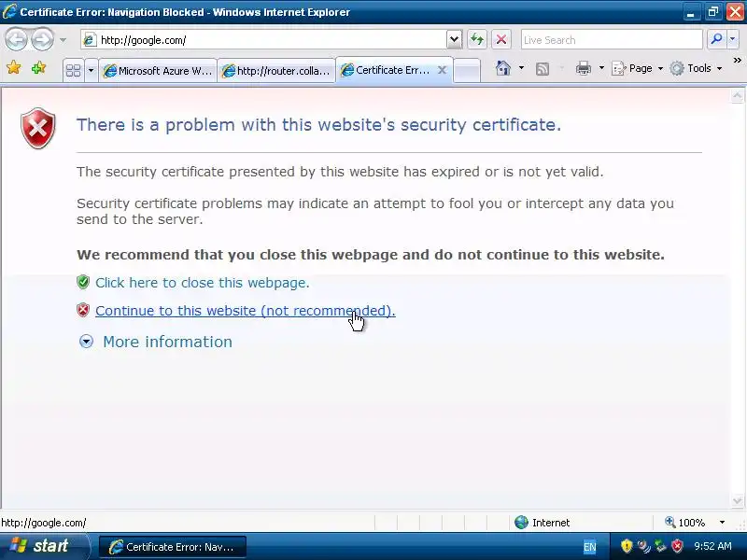This screenshot has width=747, height=560.
Task: Switch to the Microsoft Azure tab
Action: 158,71
